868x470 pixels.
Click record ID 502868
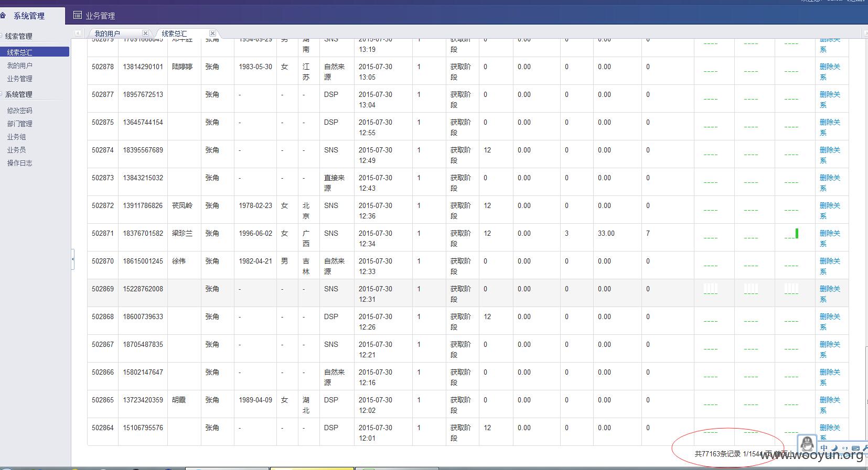pyautogui.click(x=103, y=316)
